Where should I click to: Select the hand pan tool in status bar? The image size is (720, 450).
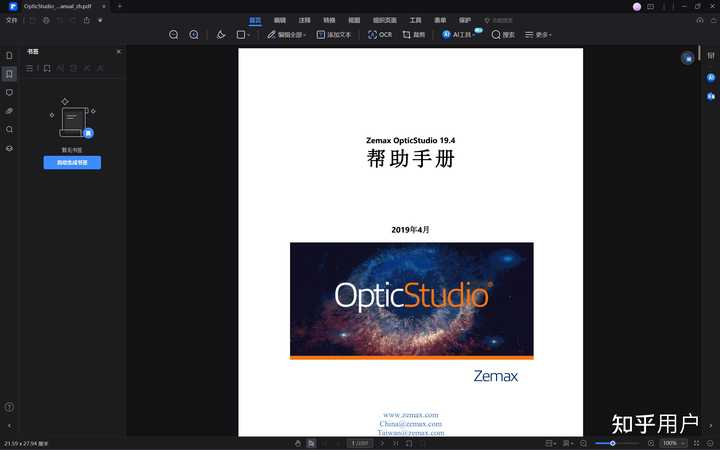(298, 443)
